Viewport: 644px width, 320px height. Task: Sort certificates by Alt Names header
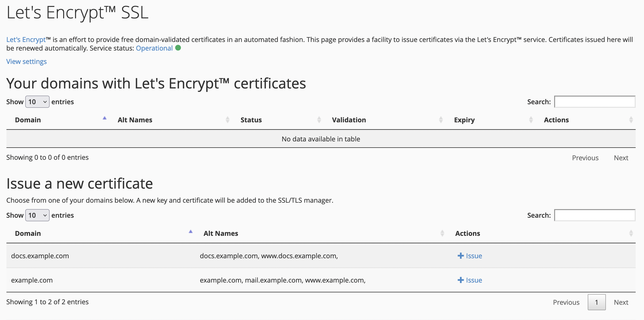(x=135, y=120)
